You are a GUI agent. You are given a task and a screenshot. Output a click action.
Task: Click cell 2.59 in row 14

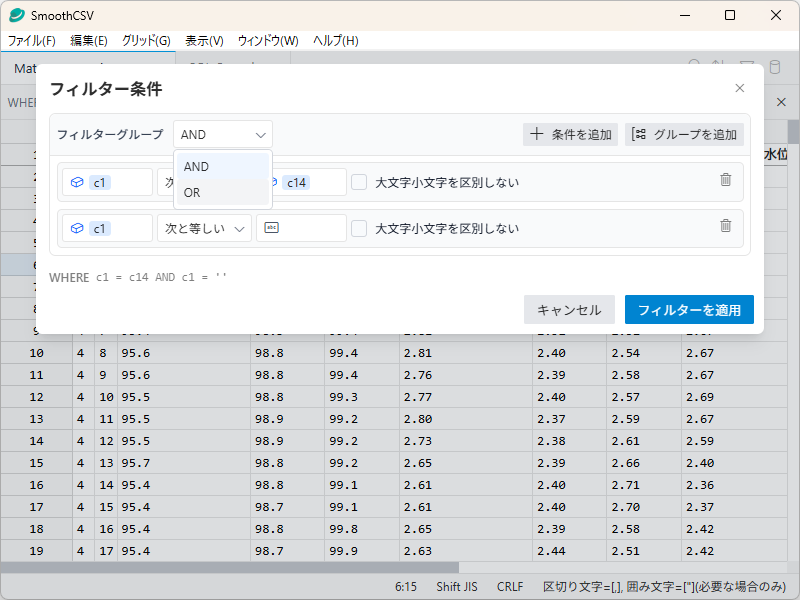(734, 441)
